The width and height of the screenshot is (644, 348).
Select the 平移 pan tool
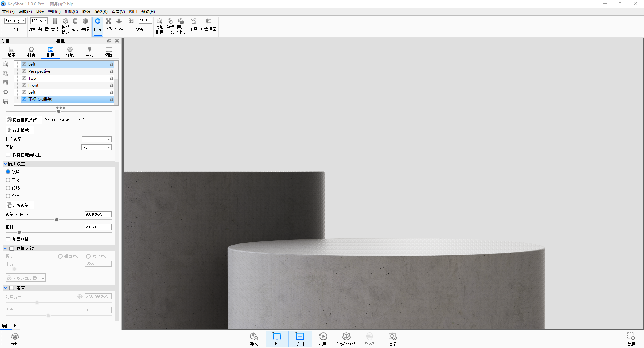pos(108,25)
